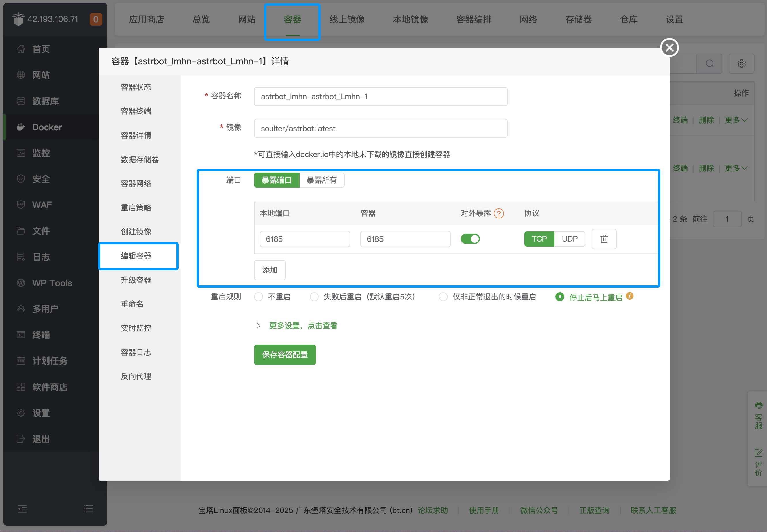This screenshot has width=767, height=532.
Task: Click the 保存容器配置 button
Action: pos(285,355)
